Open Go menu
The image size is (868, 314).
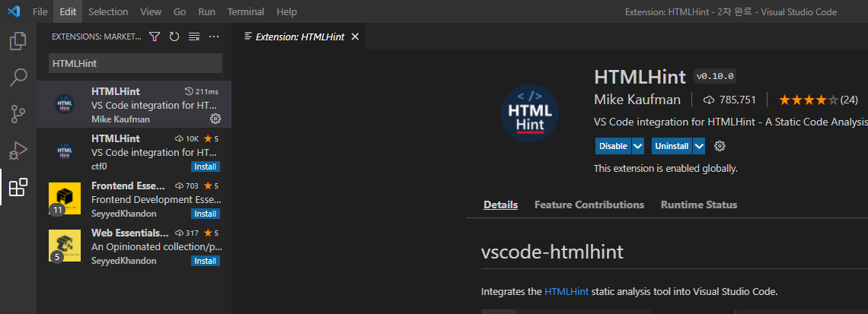[x=180, y=11]
